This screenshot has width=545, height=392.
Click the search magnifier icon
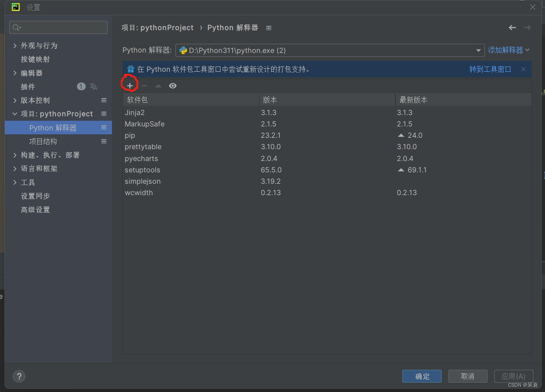coord(17,28)
